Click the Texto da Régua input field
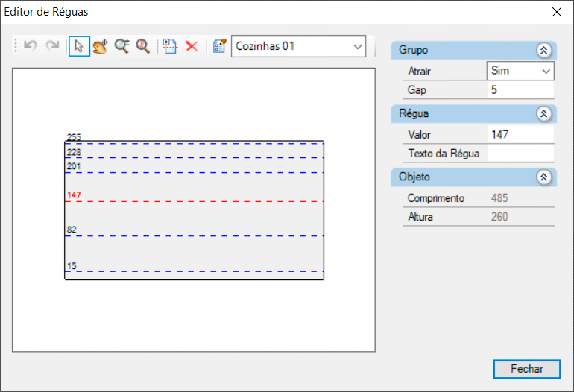The image size is (574, 392). click(520, 154)
